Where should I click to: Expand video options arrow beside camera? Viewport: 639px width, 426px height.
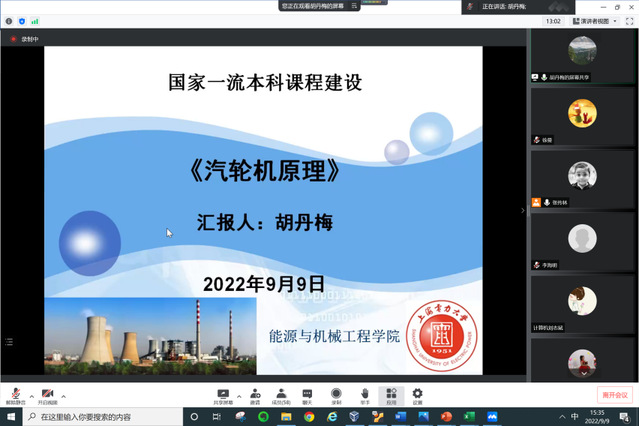(x=63, y=395)
